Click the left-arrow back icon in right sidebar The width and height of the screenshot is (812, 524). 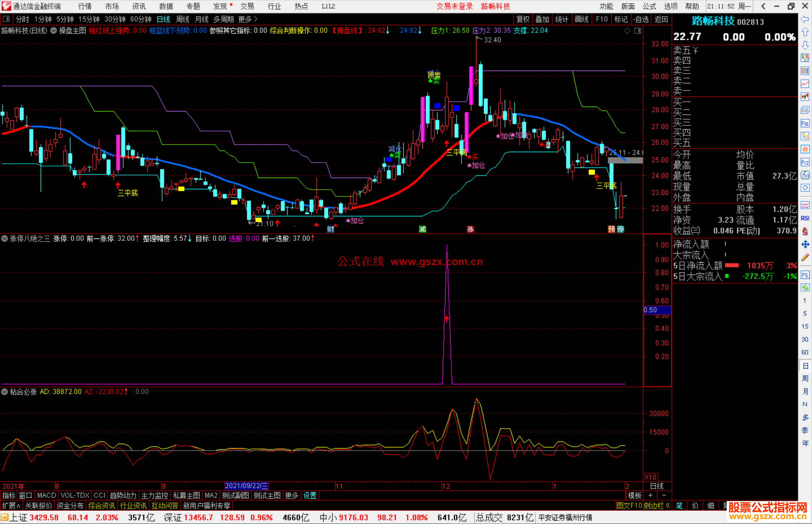(x=805, y=19)
